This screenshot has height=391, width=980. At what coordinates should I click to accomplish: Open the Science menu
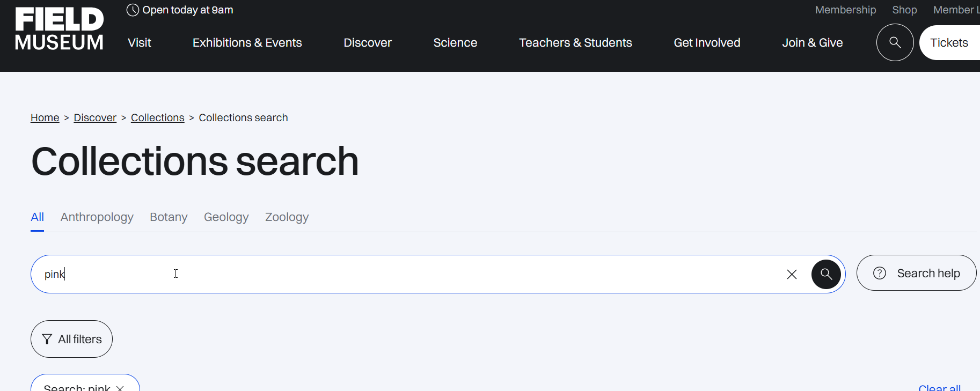pos(455,43)
